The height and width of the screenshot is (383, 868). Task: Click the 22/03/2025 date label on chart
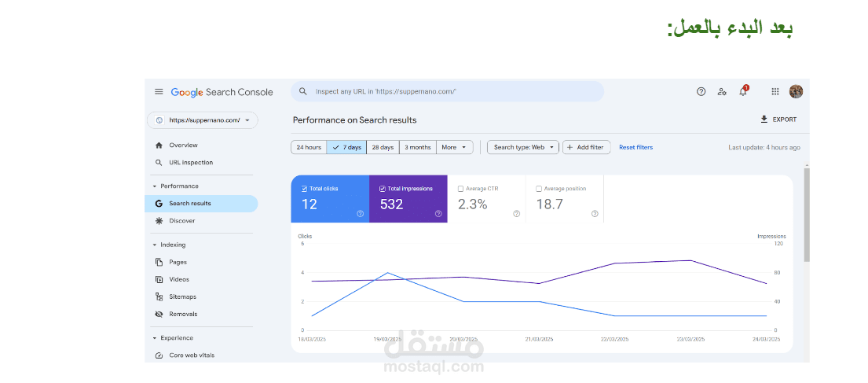614,339
